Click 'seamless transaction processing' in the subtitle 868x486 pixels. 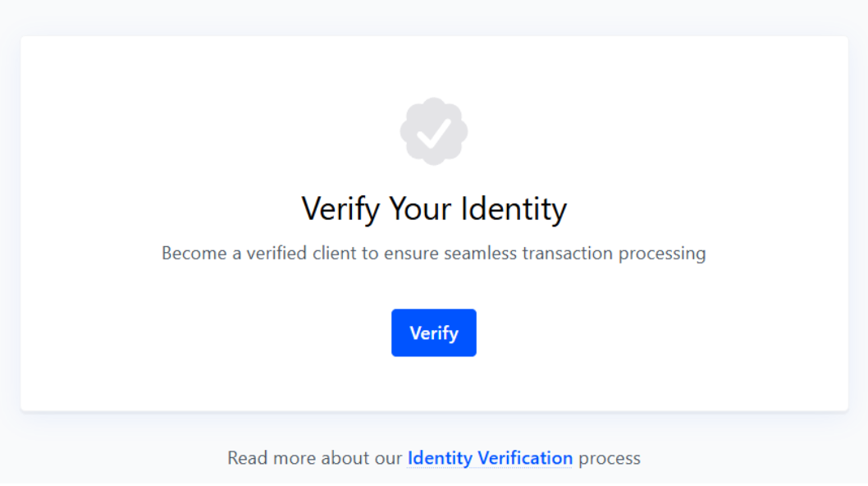pyautogui.click(x=574, y=253)
